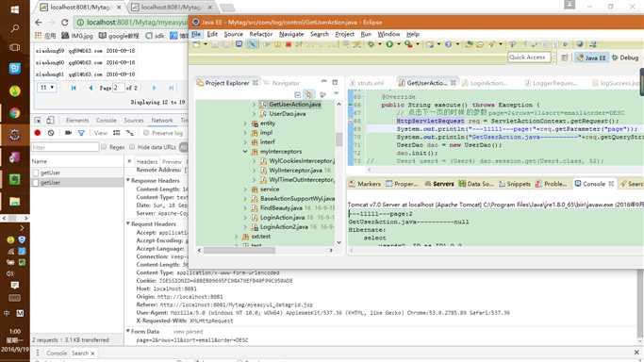Stop with the red terminate toolbar button
This screenshot has width=644, height=362.
(289, 44)
